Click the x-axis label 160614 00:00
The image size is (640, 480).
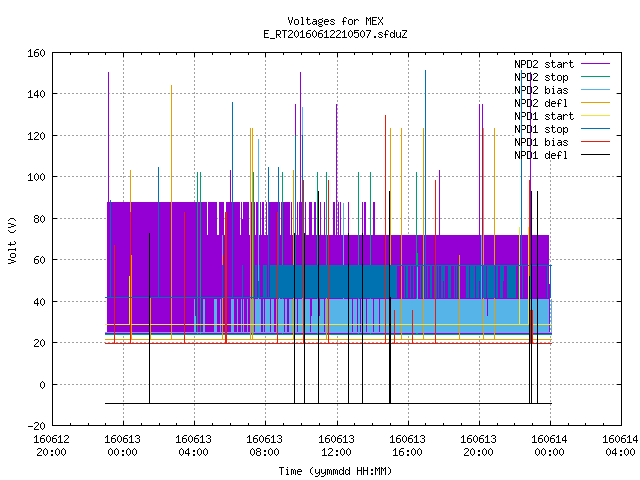549,446
